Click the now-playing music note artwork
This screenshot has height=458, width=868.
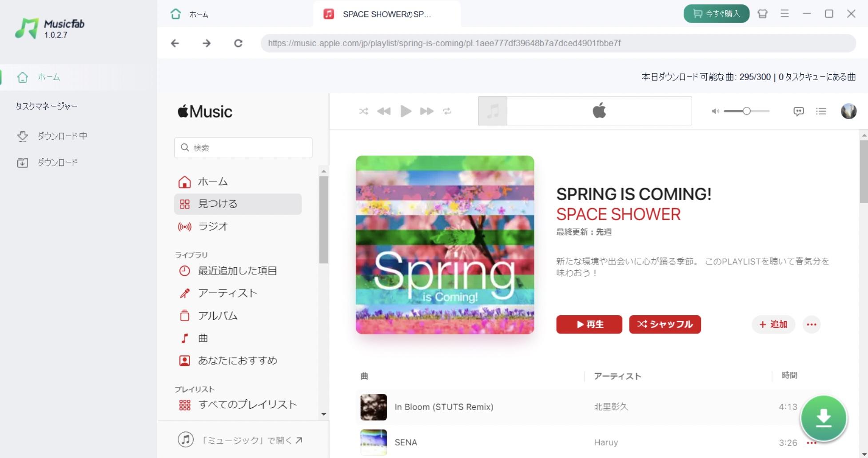(x=493, y=111)
